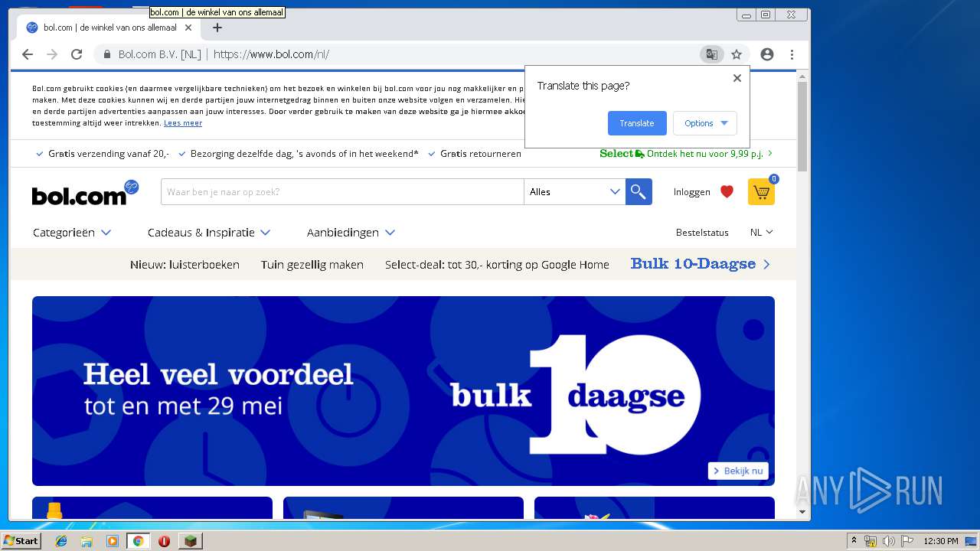This screenshot has width=980, height=551.
Task: Dismiss the Translate popup with the X
Action: [737, 78]
